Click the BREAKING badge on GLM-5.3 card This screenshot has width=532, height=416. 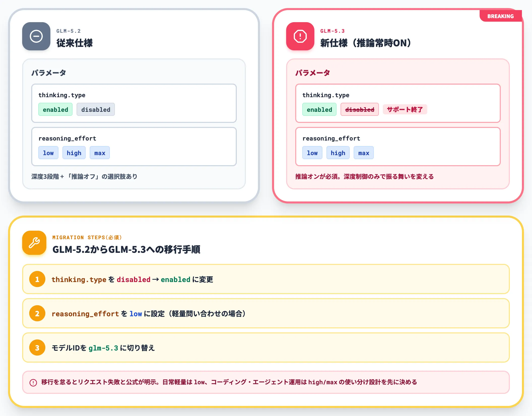501,16
